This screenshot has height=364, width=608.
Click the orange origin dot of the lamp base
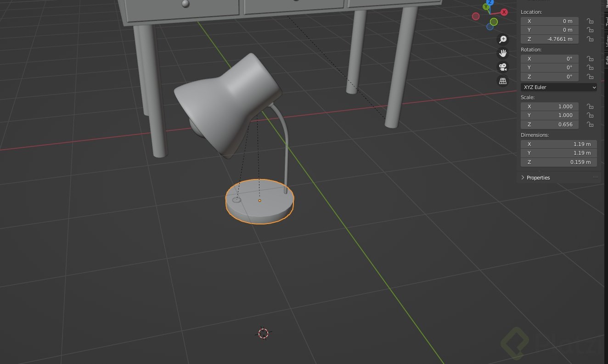coord(259,201)
